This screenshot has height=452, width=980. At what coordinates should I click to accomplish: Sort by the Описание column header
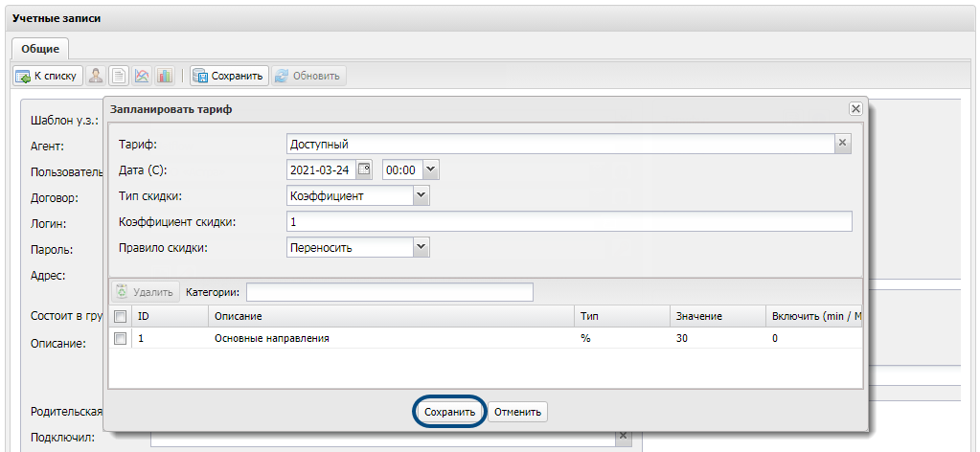point(391,316)
